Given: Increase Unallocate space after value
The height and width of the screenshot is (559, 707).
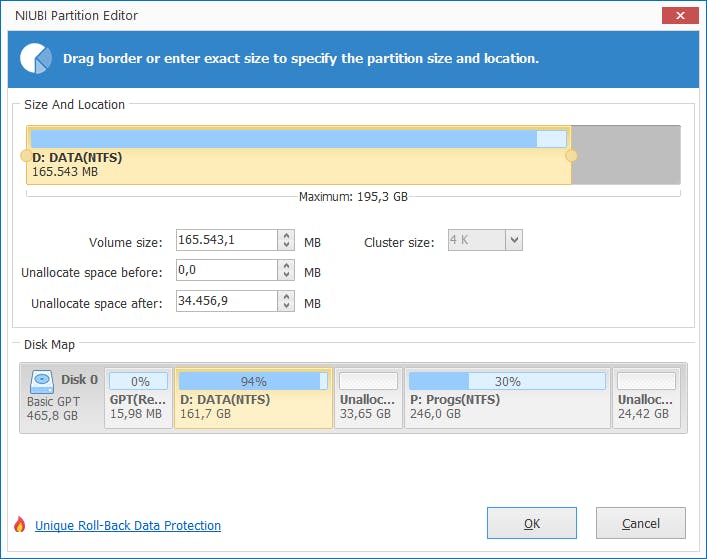Looking at the screenshot, I should (x=286, y=296).
